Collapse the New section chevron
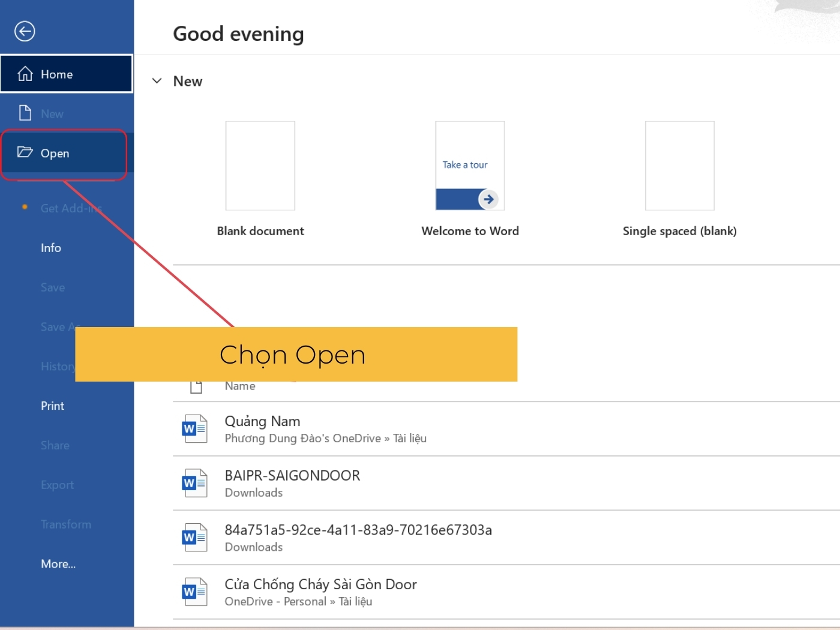This screenshot has width=840, height=630. point(157,81)
